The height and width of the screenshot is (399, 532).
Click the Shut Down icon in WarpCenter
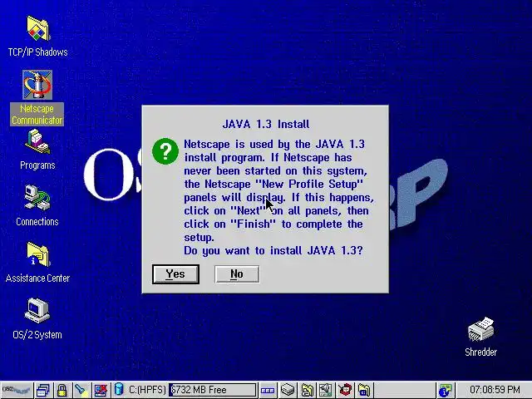point(101,390)
